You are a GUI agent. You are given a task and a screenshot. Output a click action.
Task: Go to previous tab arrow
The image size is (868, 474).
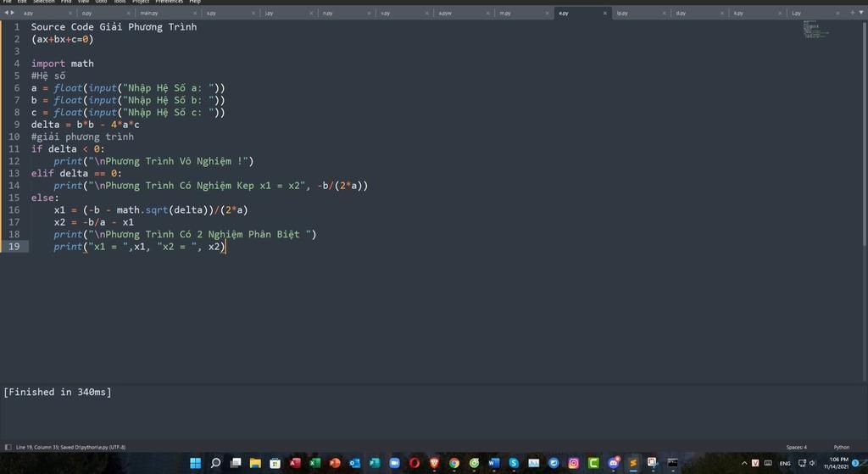(6, 12)
